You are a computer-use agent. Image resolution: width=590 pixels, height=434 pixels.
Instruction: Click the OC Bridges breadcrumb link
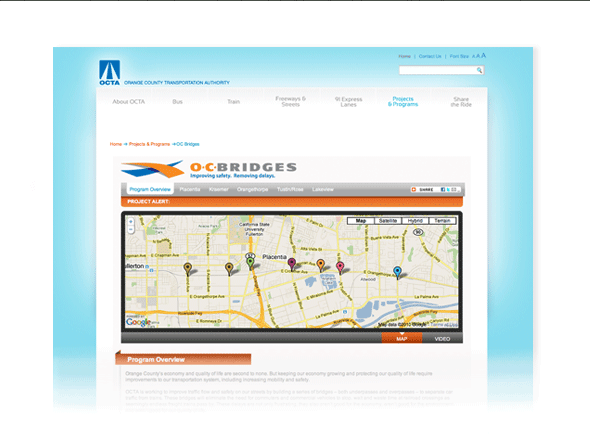[188, 144]
